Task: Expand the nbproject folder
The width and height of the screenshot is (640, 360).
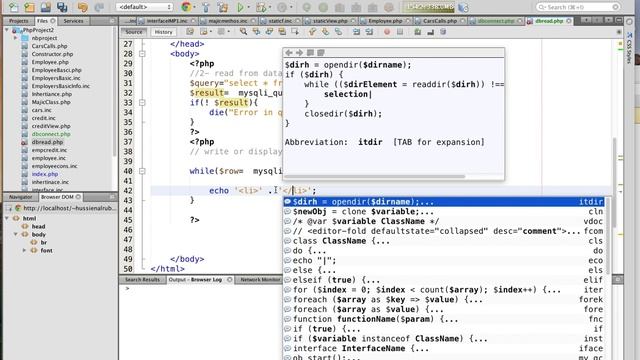Action: pyautogui.click(x=16, y=38)
